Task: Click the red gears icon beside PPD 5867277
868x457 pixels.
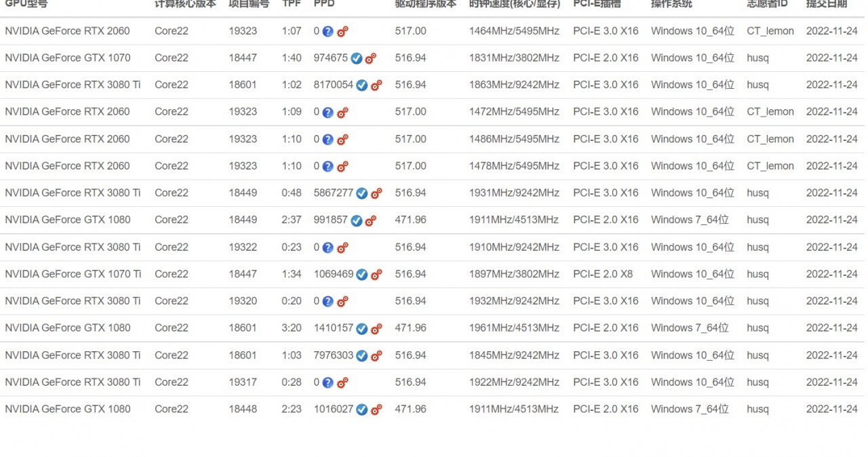Action: [376, 193]
